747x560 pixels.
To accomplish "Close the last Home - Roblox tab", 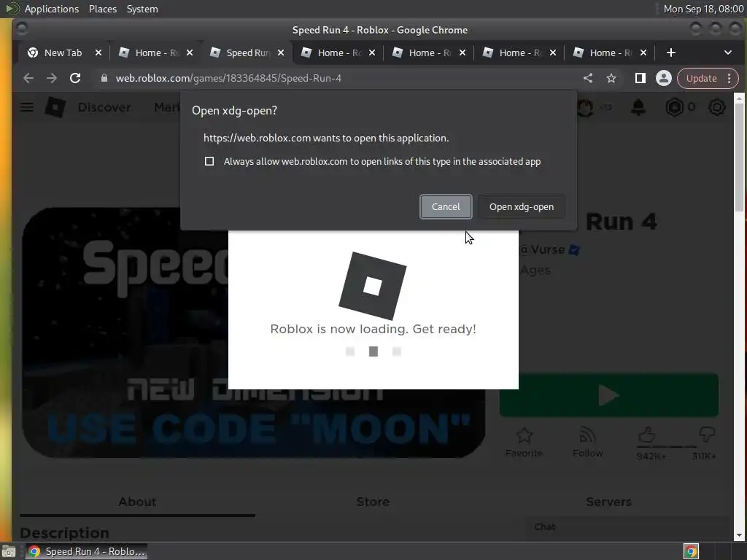I will click(x=643, y=52).
